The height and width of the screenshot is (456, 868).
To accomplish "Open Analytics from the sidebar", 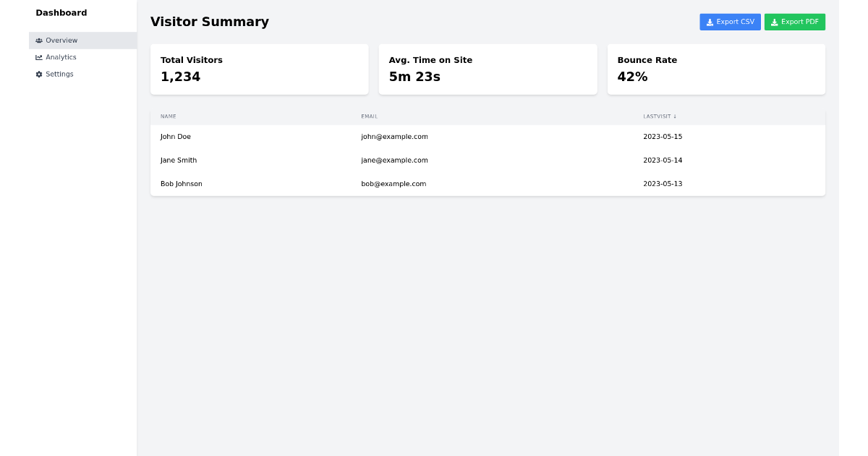I will (x=61, y=57).
